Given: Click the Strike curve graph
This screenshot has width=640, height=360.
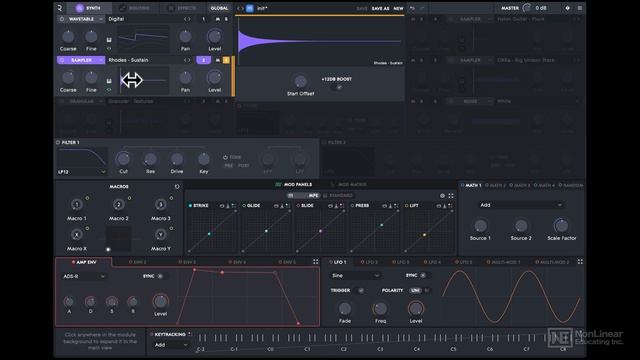Looking at the screenshot, I should 212,231.
